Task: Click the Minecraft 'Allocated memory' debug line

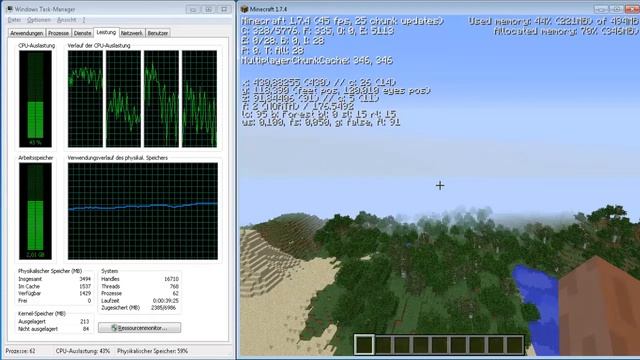Action: [x=566, y=31]
